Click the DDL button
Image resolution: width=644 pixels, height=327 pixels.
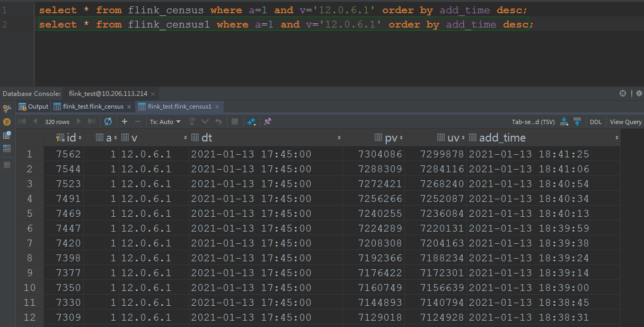(x=596, y=122)
